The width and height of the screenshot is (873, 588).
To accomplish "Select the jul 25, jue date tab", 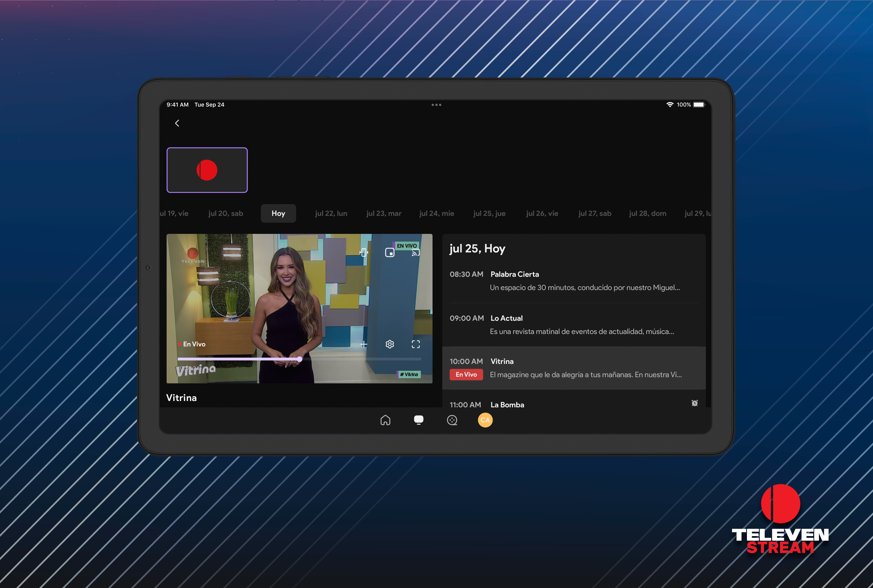I will click(489, 213).
